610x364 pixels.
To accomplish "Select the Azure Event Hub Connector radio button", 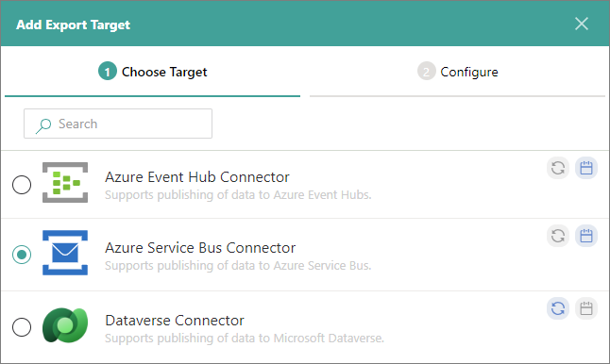I will [x=22, y=185].
